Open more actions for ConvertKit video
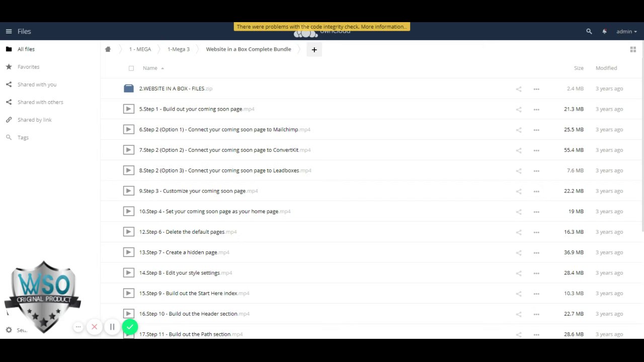This screenshot has width=644, height=362. pos(536,150)
